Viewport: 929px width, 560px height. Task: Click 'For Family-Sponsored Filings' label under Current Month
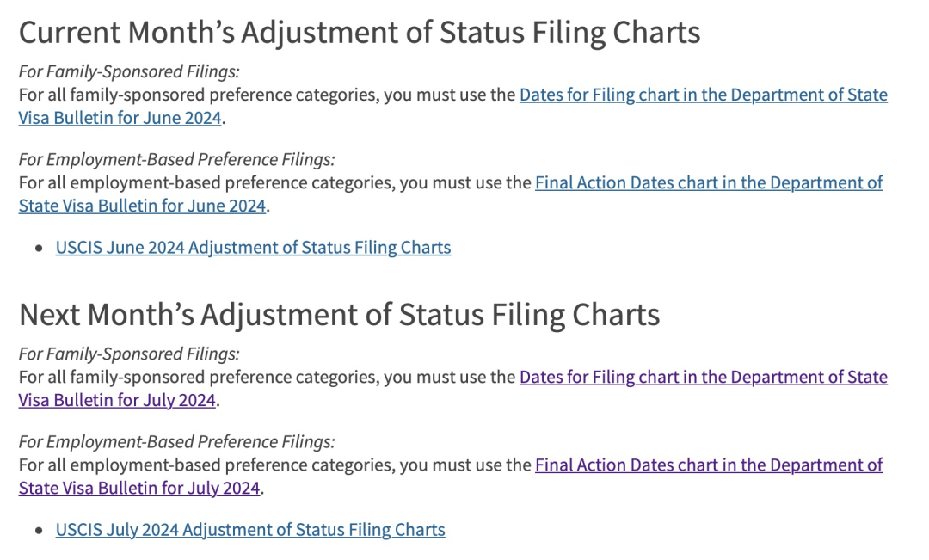pos(129,71)
